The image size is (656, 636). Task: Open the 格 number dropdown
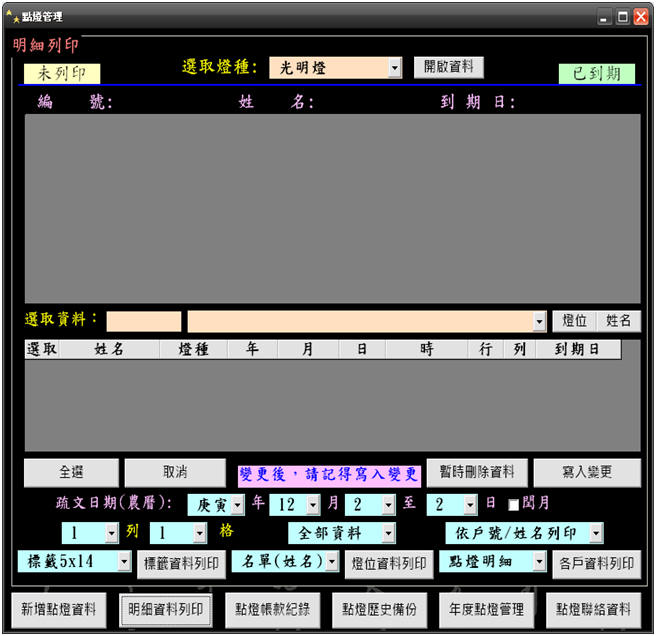coord(200,533)
